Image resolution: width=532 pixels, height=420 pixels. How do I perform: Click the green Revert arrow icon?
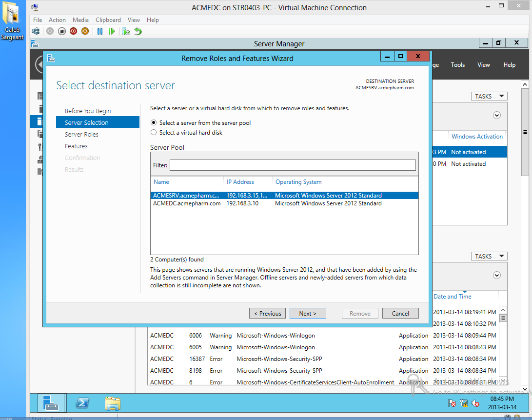138,31
